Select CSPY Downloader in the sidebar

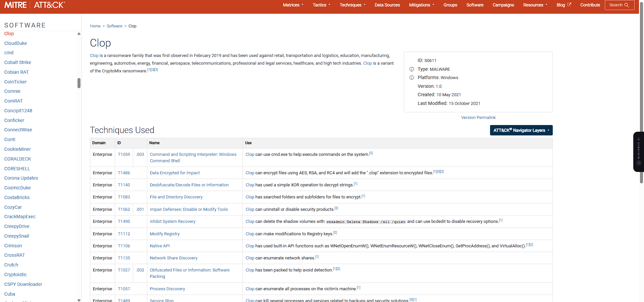pos(23,284)
